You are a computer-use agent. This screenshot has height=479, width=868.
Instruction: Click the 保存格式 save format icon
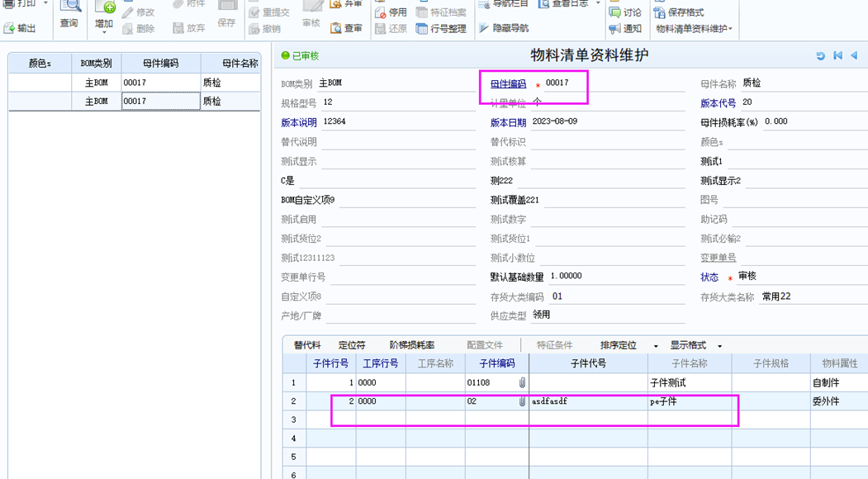tap(659, 12)
